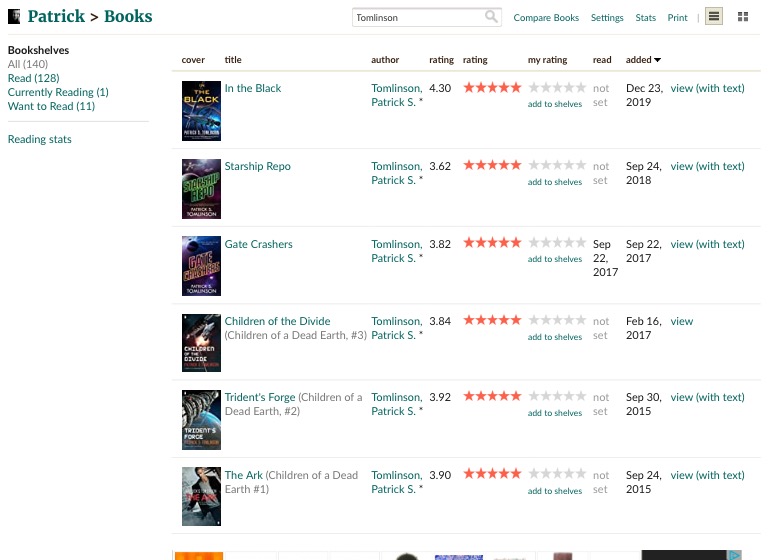Open In the Black title link

[253, 88]
